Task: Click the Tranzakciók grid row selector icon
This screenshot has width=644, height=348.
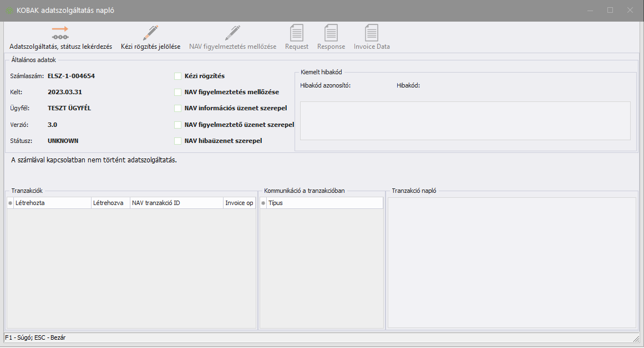Action: coord(10,203)
